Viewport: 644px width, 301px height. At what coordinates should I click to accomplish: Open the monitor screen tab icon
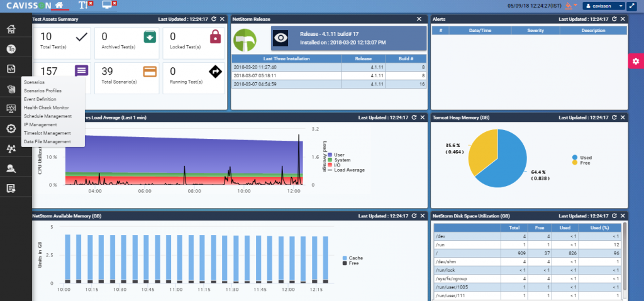tap(107, 5)
